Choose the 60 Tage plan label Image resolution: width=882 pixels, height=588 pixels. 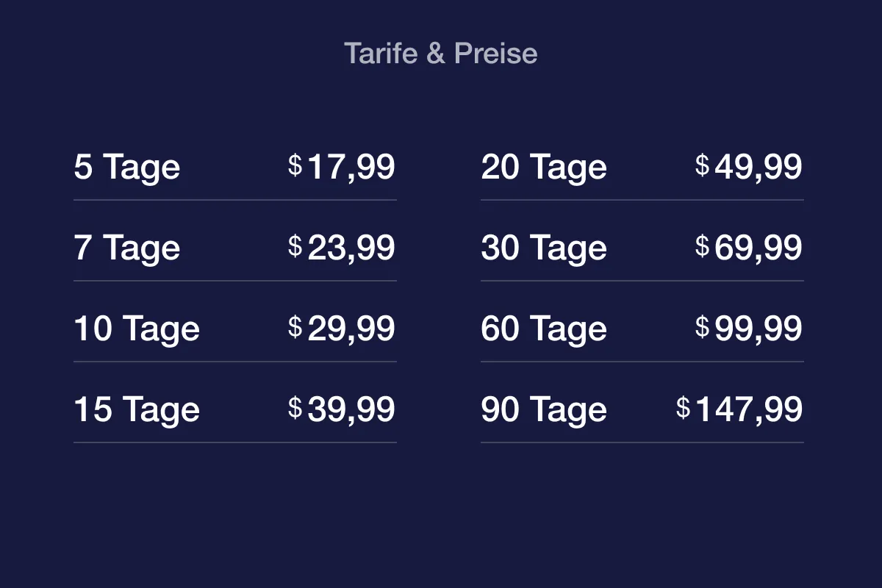pos(544,330)
